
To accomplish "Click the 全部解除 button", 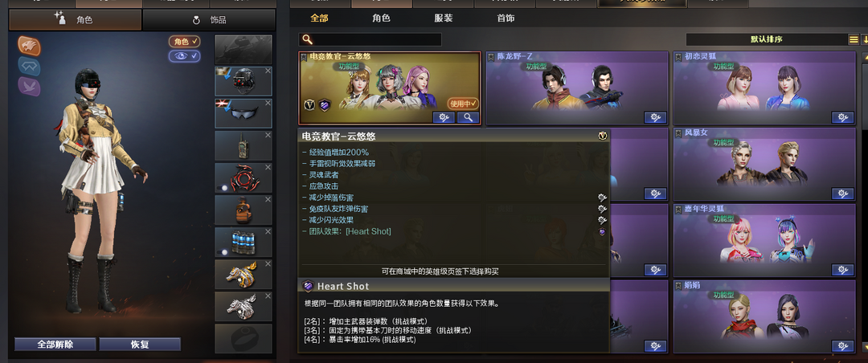I will tap(55, 345).
